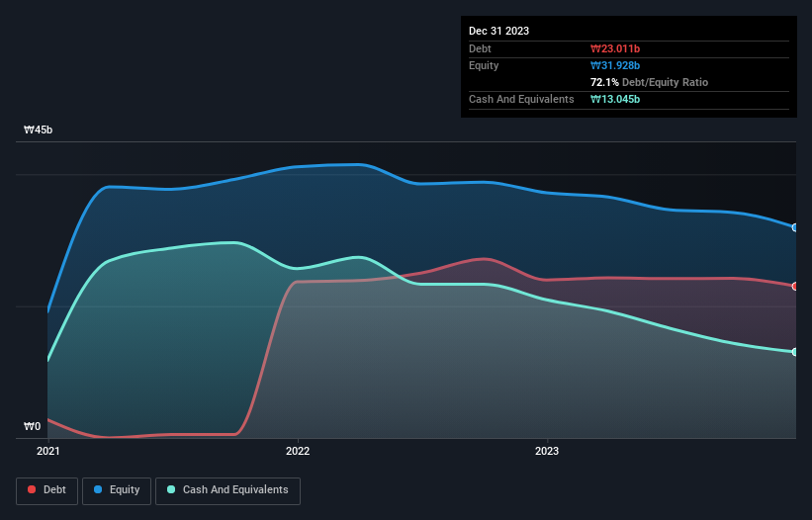Click the Dec 31 2023 tooltip date

498,31
